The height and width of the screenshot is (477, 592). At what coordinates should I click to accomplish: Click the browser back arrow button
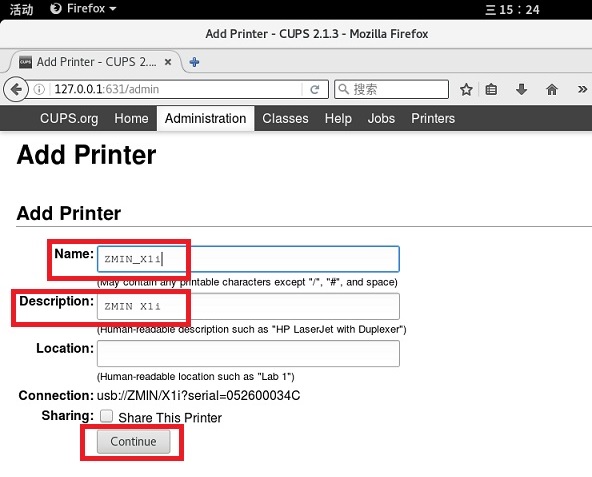pos(15,90)
